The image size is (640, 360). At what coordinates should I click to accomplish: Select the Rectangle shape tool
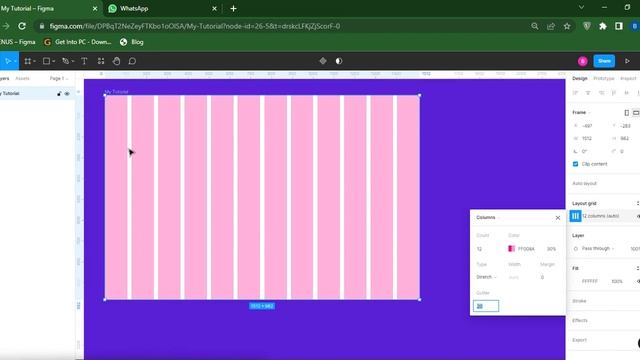46,61
